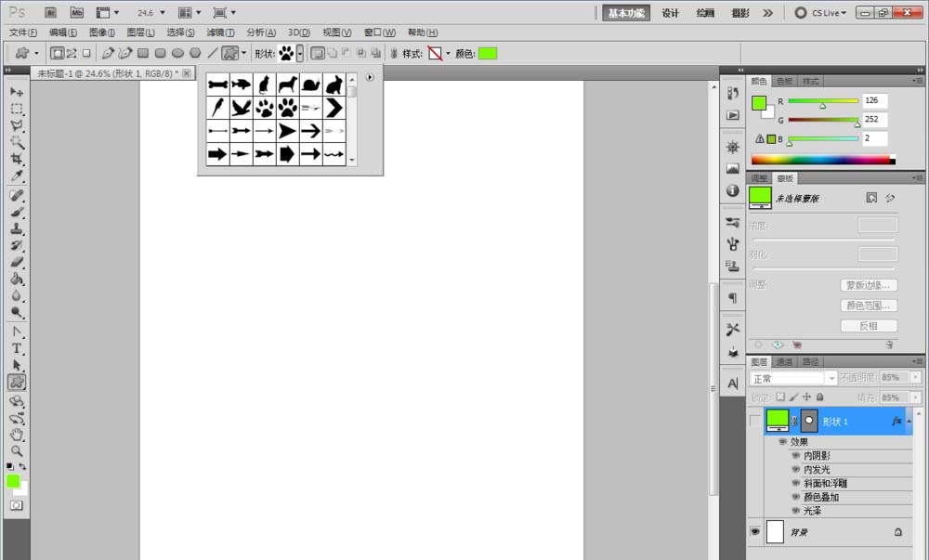Select the Crop tool
The width and height of the screenshot is (929, 560).
coord(17,159)
